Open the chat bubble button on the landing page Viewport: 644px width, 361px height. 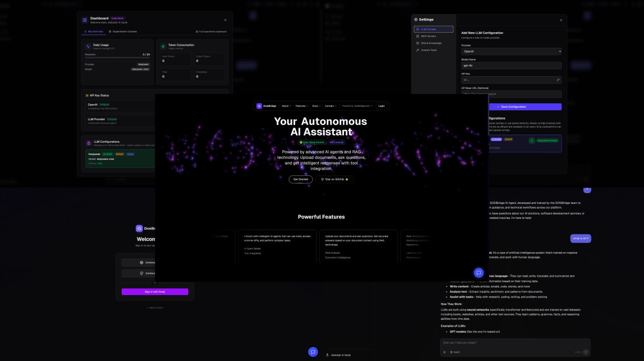479,272
